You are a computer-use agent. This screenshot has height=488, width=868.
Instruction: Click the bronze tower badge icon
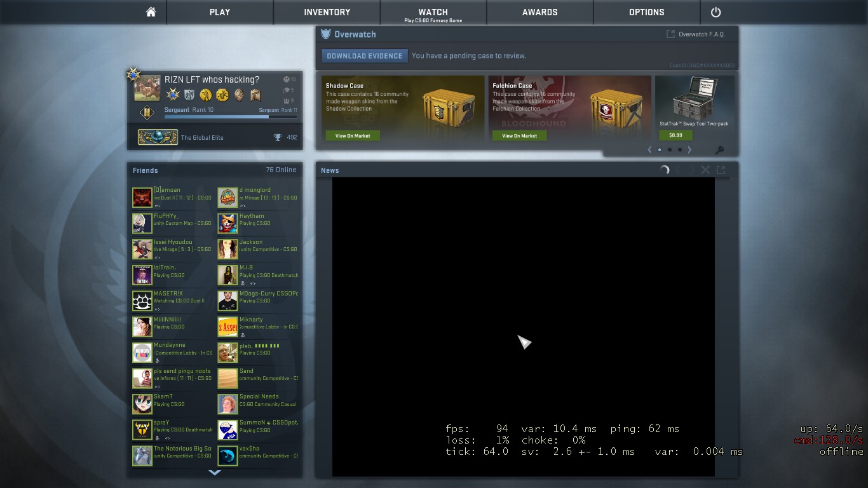255,95
